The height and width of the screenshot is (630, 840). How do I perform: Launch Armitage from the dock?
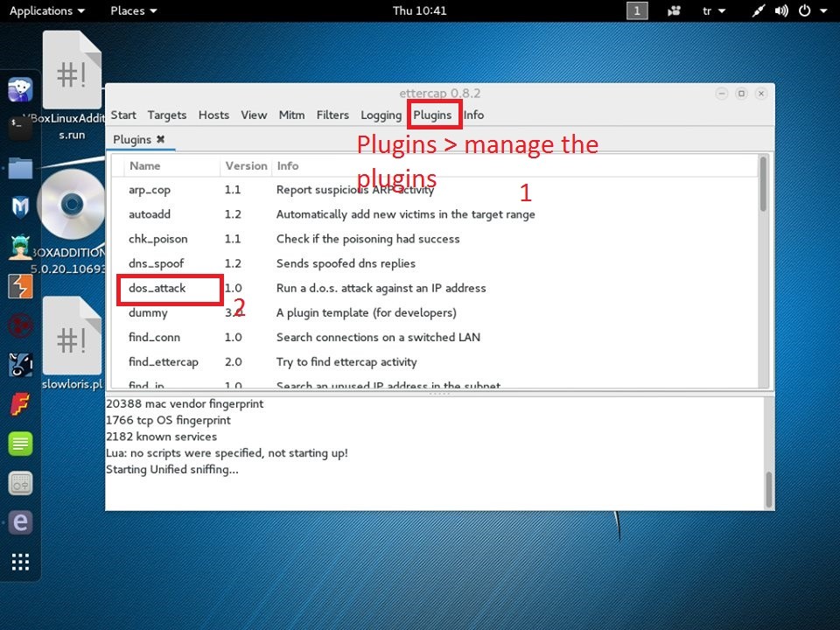(20, 247)
